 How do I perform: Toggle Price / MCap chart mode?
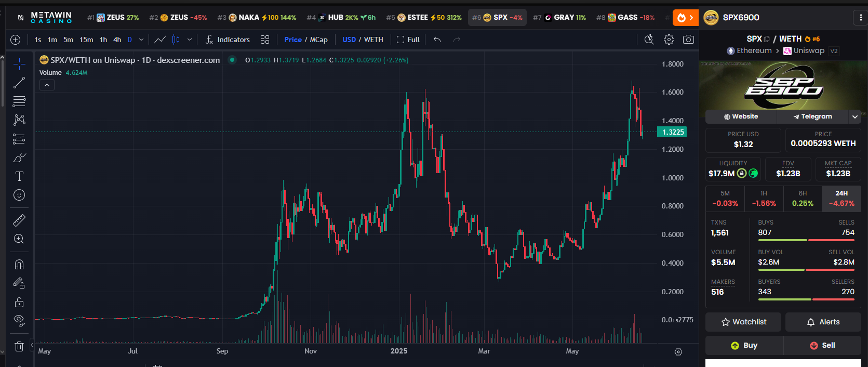point(306,40)
